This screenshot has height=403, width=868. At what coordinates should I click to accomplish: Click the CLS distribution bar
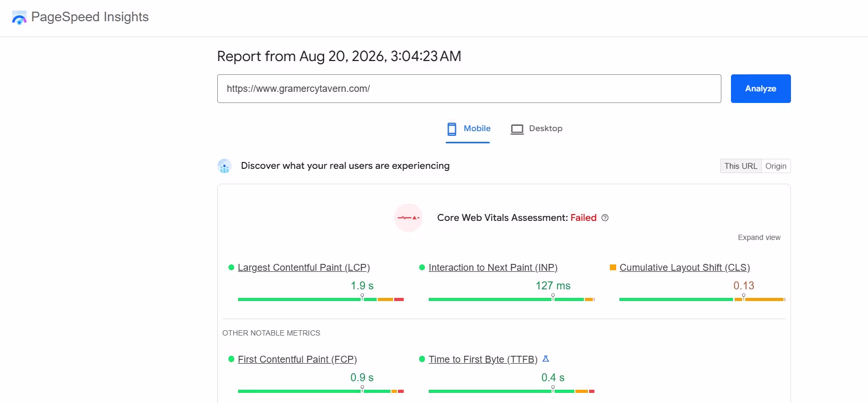pyautogui.click(x=702, y=299)
